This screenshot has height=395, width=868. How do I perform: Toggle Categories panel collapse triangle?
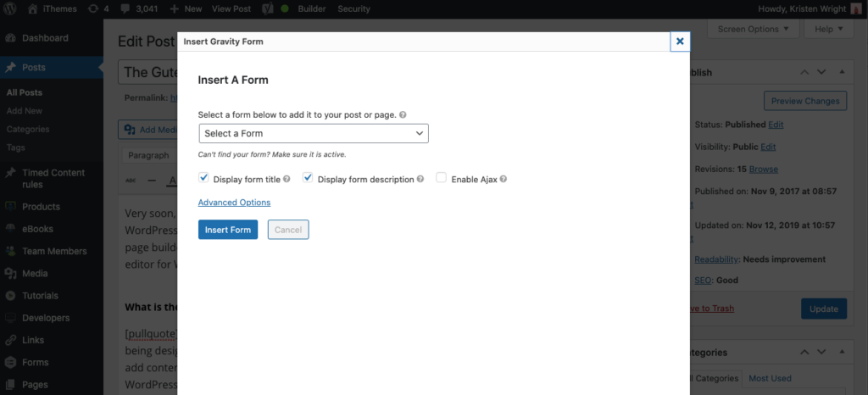[842, 352]
